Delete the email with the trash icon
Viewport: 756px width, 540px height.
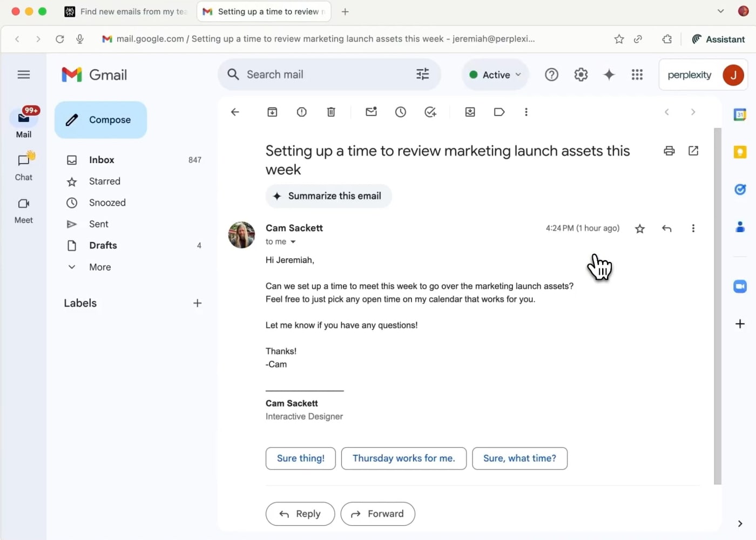pos(331,112)
